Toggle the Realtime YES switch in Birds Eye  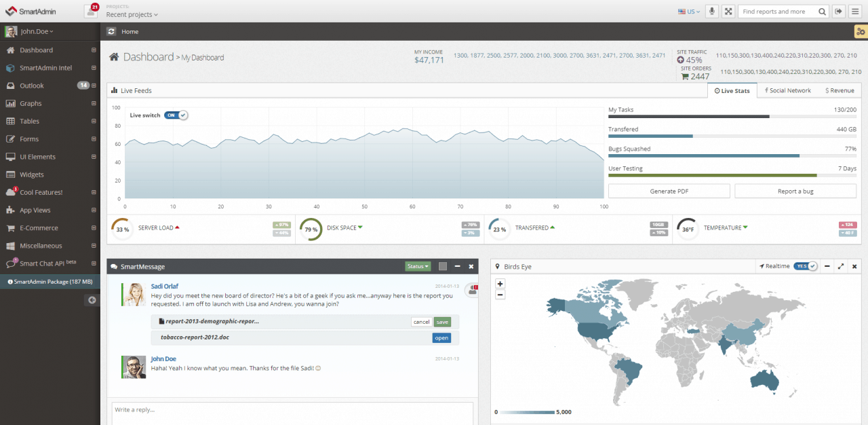coord(806,266)
